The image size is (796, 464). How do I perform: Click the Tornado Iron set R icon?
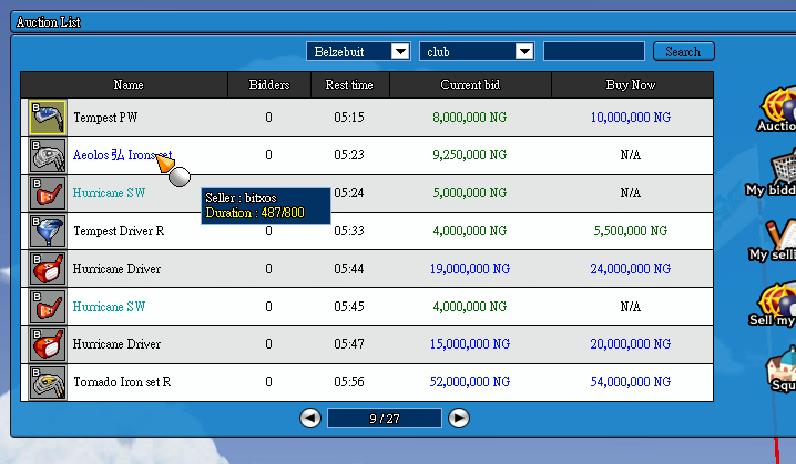point(47,383)
